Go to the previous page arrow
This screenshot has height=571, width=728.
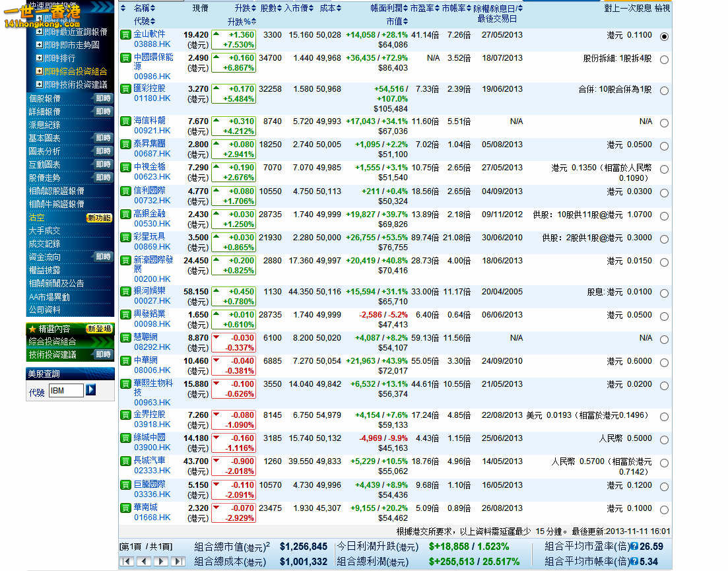tap(144, 562)
